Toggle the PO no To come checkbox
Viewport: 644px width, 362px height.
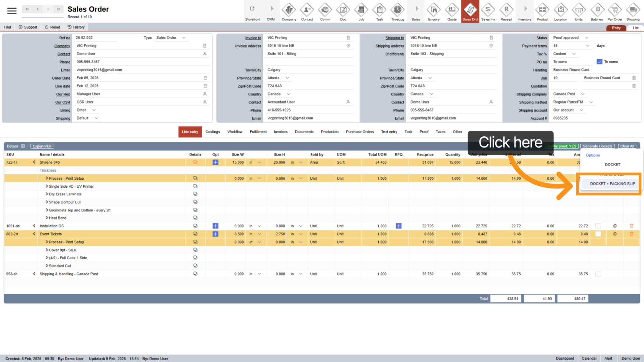pos(600,62)
